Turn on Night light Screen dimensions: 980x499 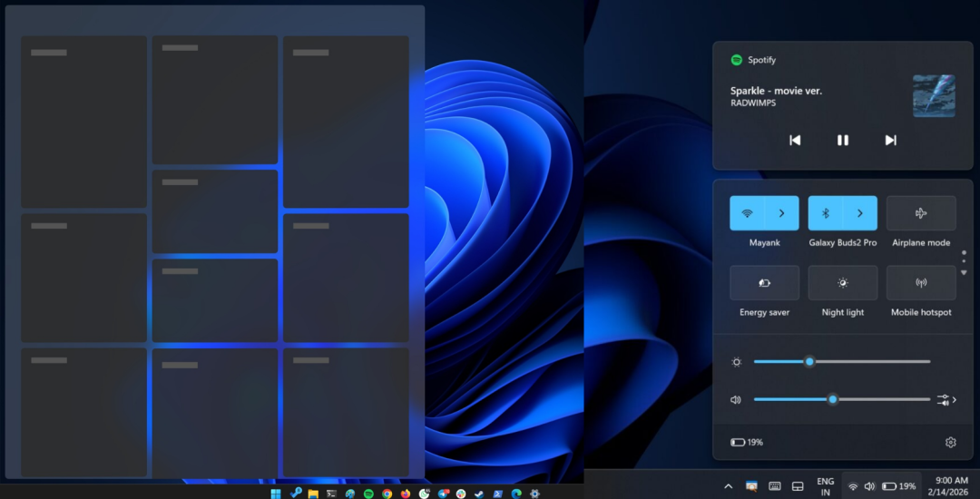[842, 283]
